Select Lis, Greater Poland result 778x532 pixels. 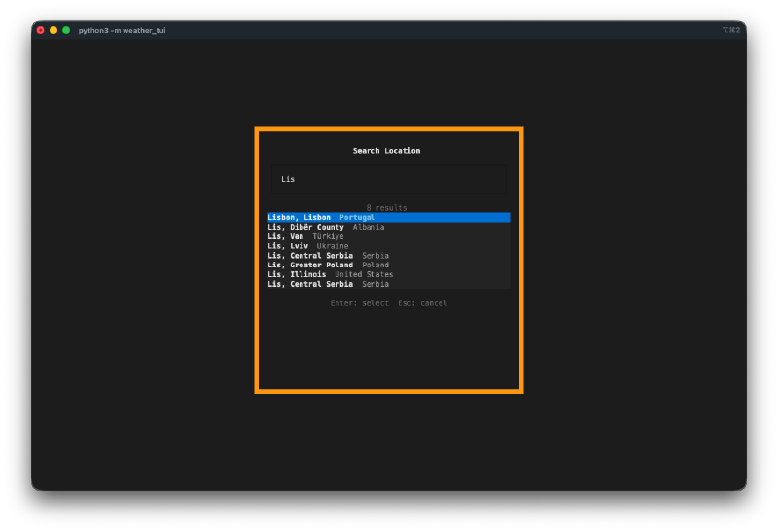pos(328,265)
